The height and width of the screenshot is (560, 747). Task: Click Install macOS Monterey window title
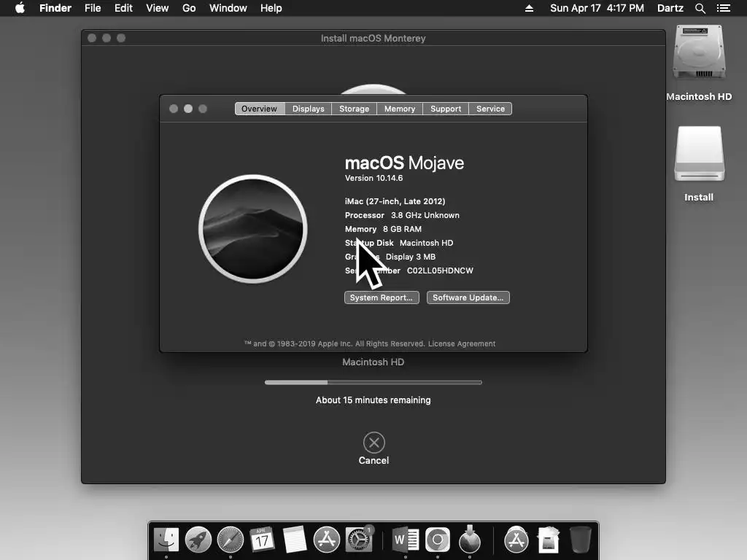tap(373, 38)
